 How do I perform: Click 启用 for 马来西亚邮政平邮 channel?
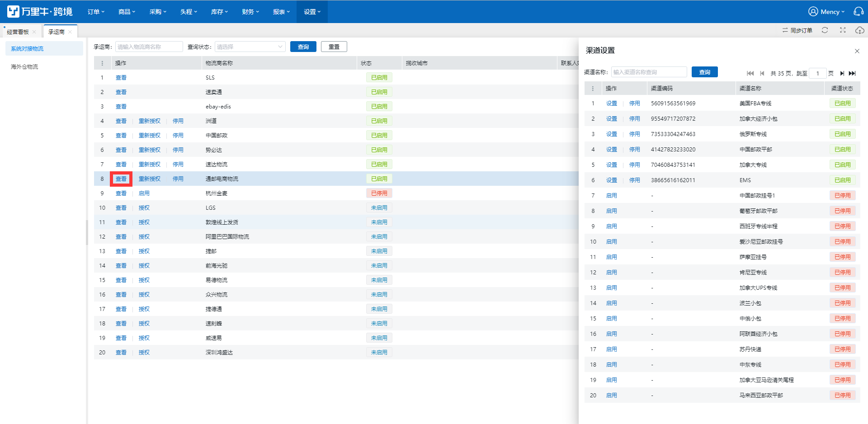[x=612, y=396]
